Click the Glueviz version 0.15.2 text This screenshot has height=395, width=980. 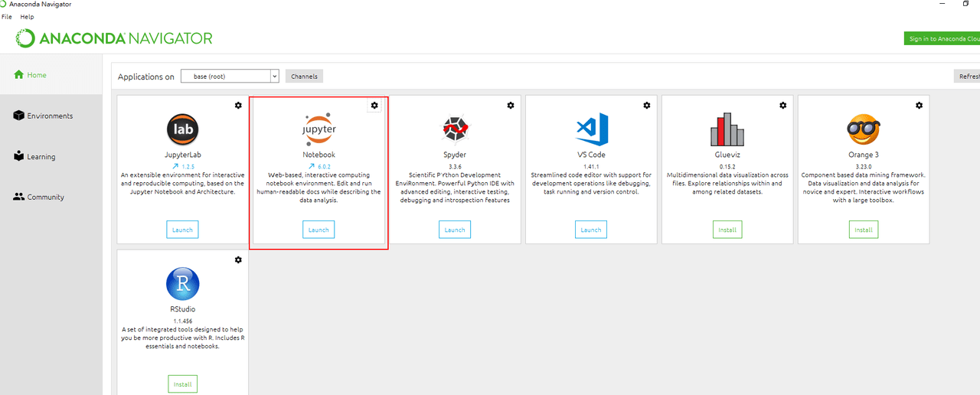tap(727, 166)
